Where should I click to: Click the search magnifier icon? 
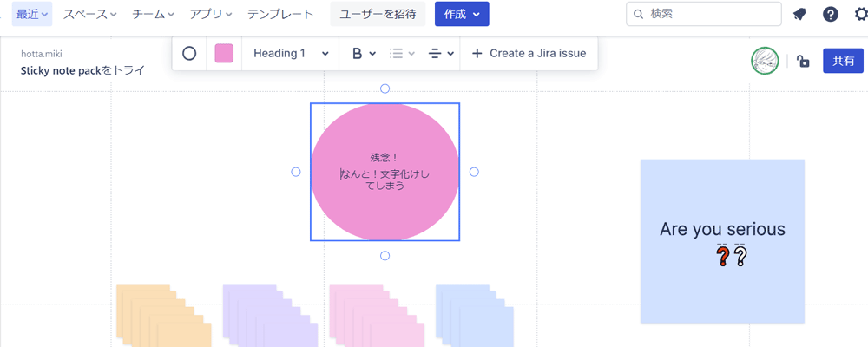coord(638,15)
